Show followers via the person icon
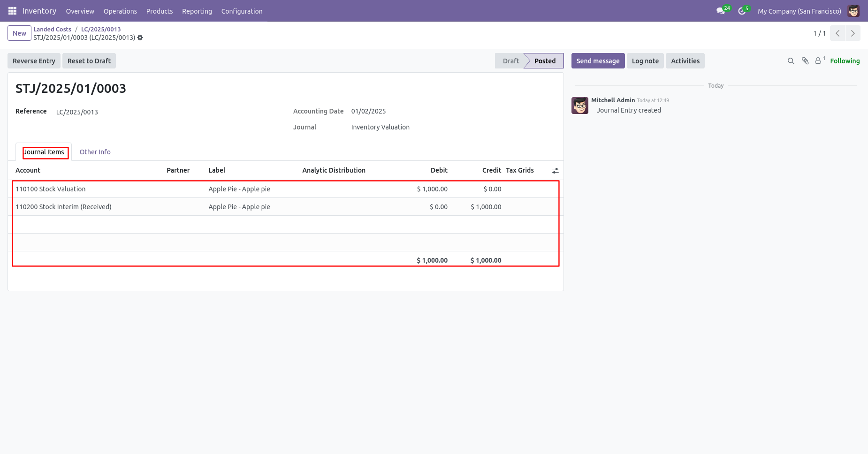The width and height of the screenshot is (868, 454). (820, 61)
